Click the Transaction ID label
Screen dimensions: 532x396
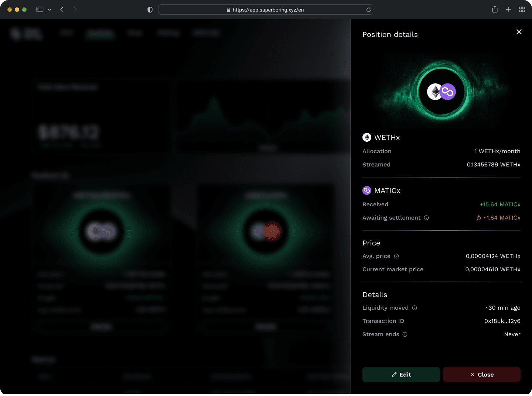(383, 321)
